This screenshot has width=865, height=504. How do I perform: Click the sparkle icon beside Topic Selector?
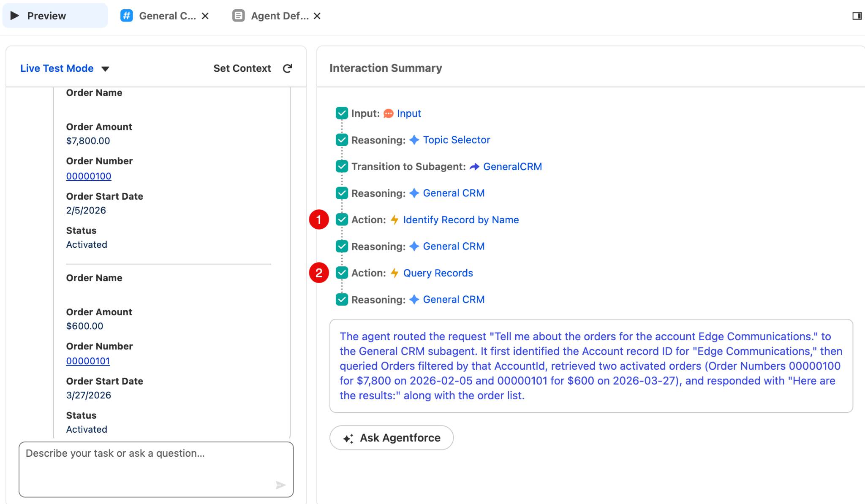pos(414,140)
